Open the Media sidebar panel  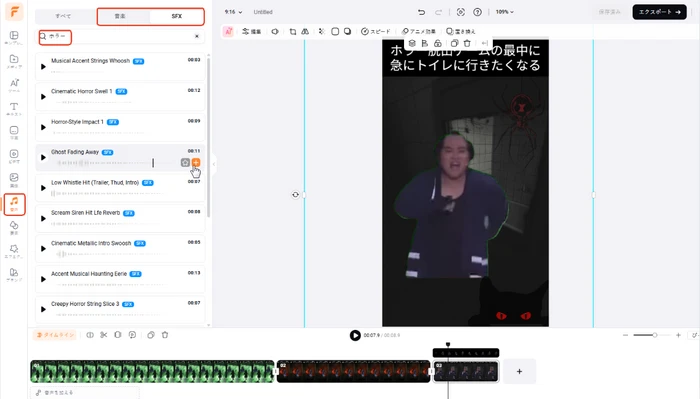[x=14, y=62]
